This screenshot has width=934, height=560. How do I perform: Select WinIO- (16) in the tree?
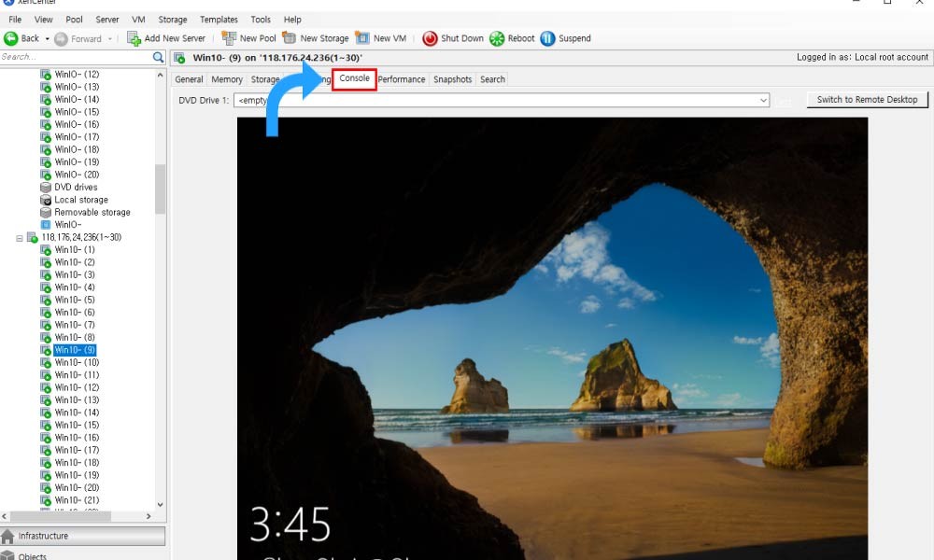coord(77,124)
